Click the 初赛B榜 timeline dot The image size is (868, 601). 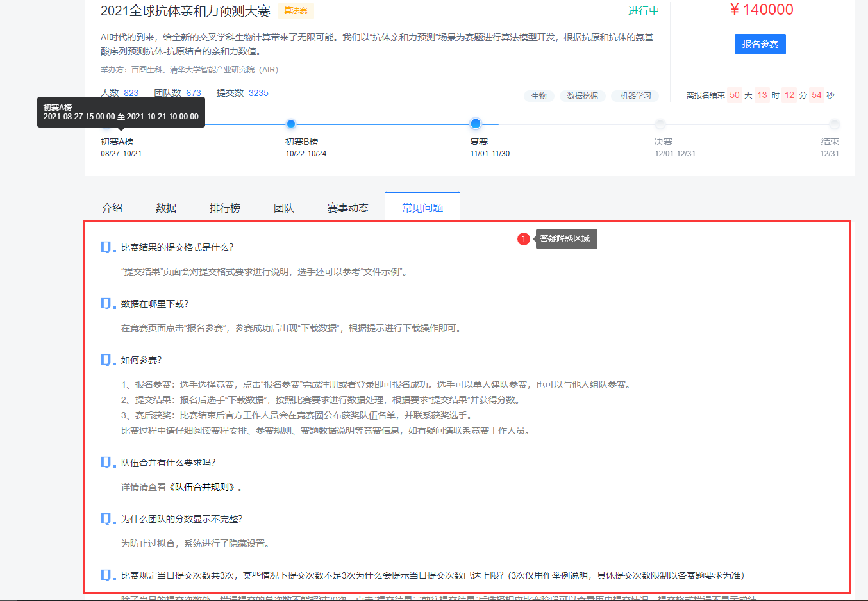pyautogui.click(x=291, y=124)
